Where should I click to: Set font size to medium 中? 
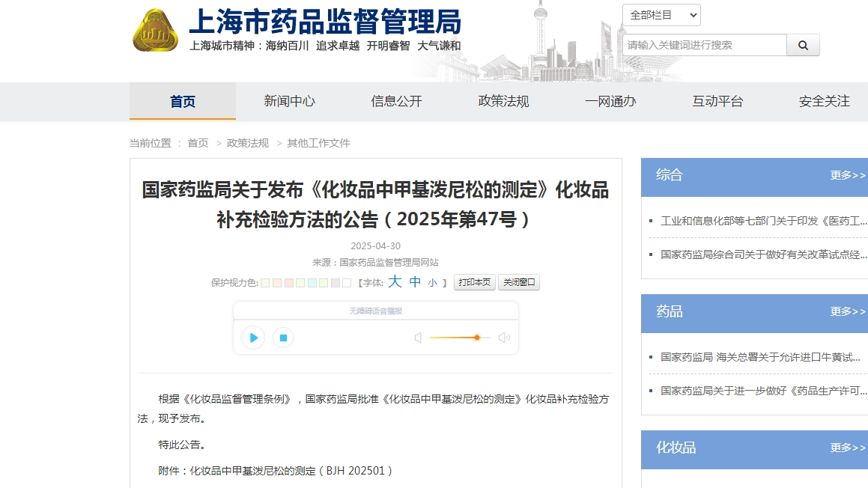(x=415, y=282)
